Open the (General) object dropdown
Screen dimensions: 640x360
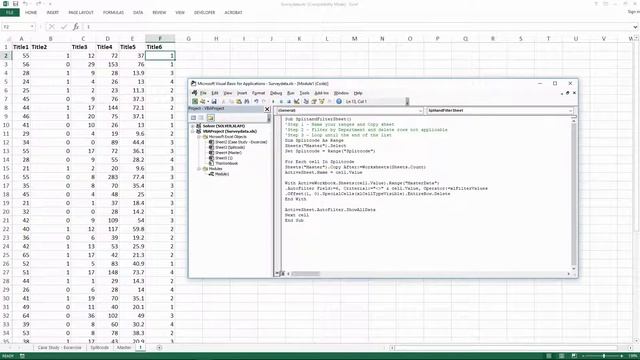[420, 111]
